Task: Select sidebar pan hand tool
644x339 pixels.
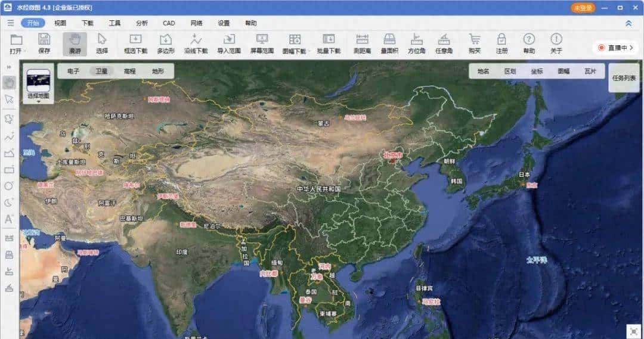Action: [x=9, y=82]
